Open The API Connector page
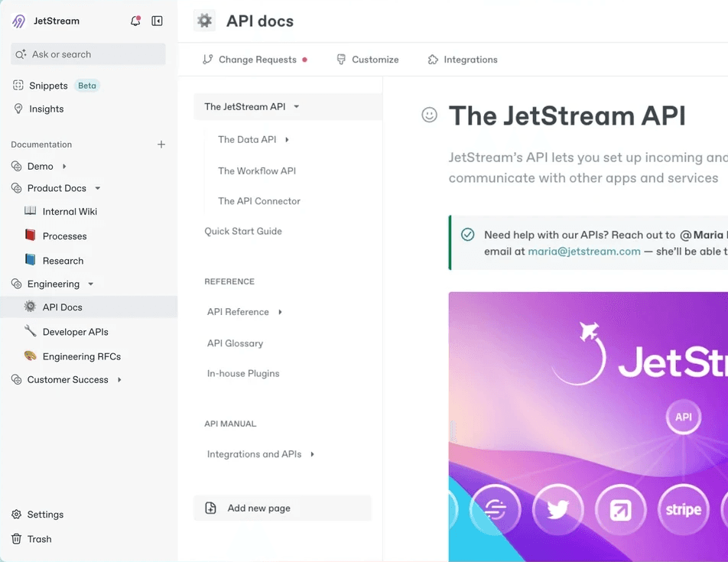Image resolution: width=728 pixels, height=562 pixels. (259, 201)
